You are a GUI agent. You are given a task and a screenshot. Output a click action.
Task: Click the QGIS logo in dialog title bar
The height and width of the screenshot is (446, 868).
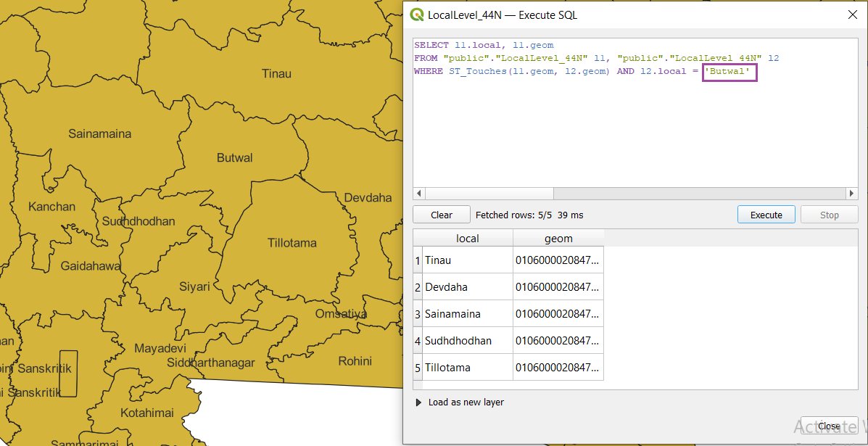(416, 15)
